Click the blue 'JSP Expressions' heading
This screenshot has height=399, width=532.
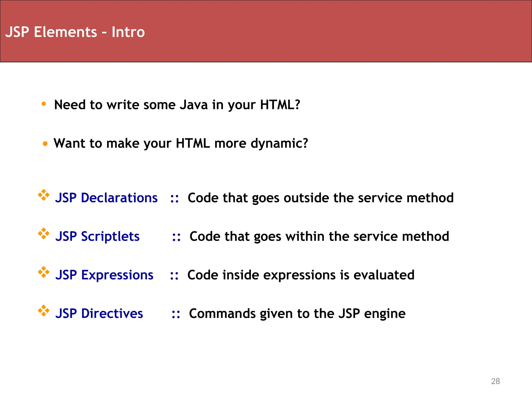coord(104,275)
